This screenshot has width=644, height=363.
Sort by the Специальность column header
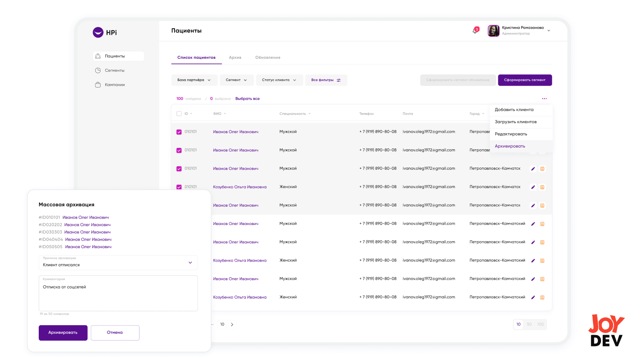pyautogui.click(x=295, y=114)
